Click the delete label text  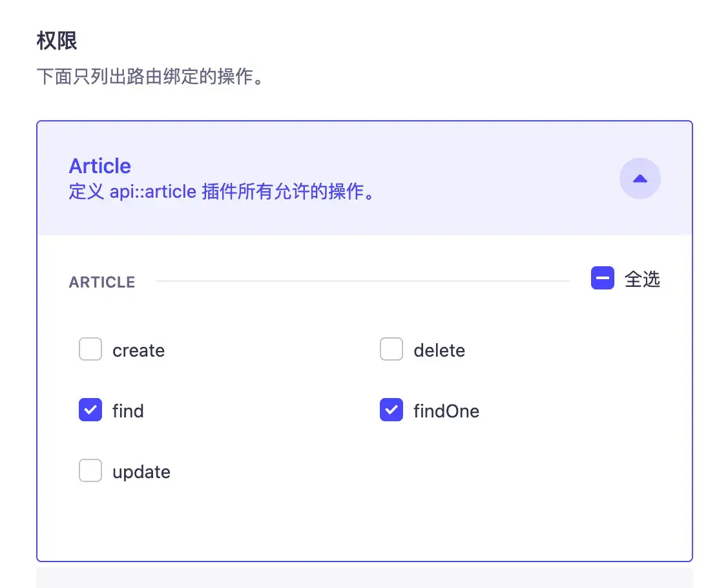click(439, 350)
